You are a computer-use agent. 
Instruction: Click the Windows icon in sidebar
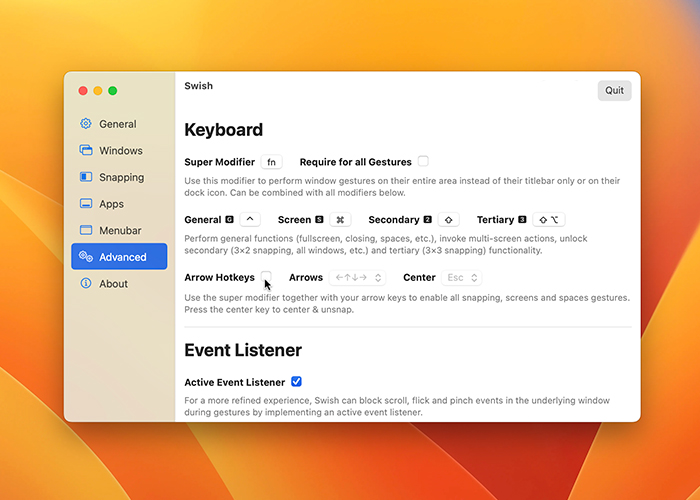(86, 150)
